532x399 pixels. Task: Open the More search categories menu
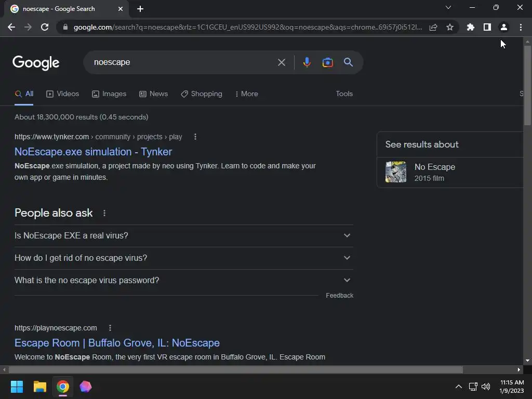[247, 94]
